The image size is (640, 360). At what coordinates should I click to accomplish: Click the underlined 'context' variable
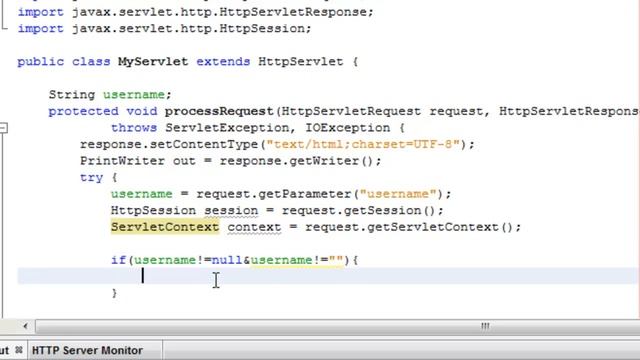pyautogui.click(x=254, y=227)
